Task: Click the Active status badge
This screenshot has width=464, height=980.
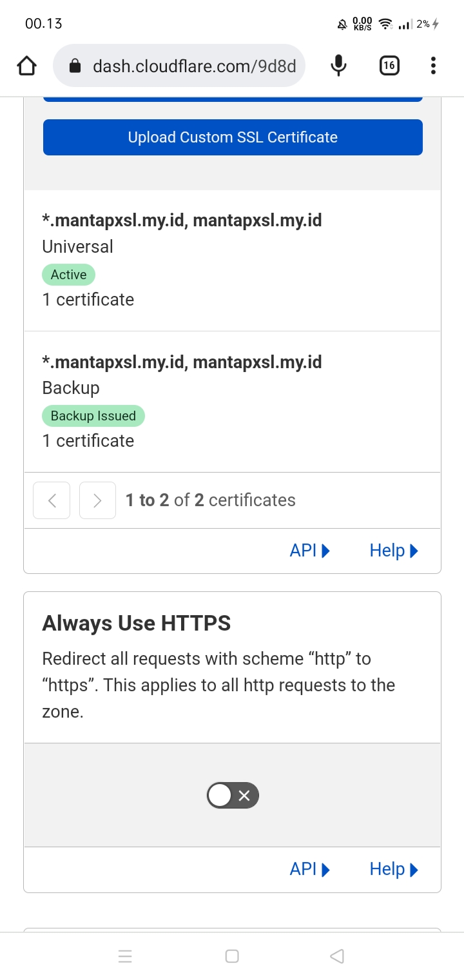Action: (x=69, y=275)
